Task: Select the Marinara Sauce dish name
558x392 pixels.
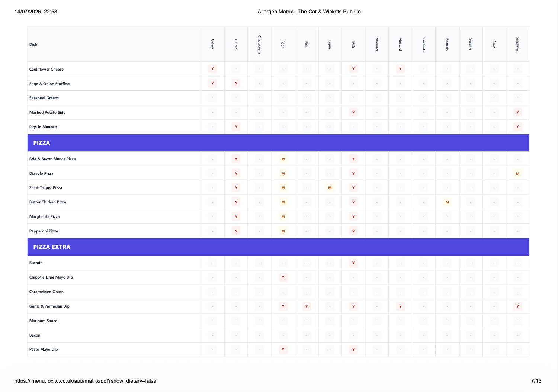Action: click(43, 321)
